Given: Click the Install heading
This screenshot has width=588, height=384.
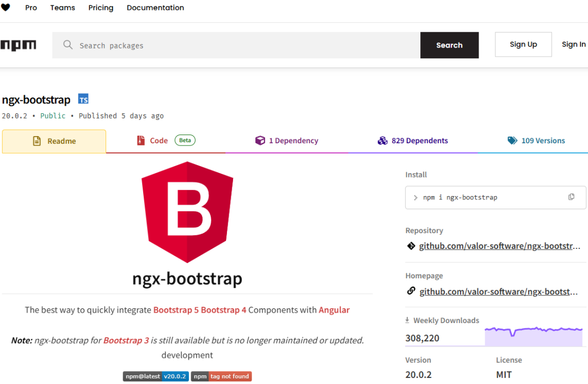Looking at the screenshot, I should pos(416,174).
